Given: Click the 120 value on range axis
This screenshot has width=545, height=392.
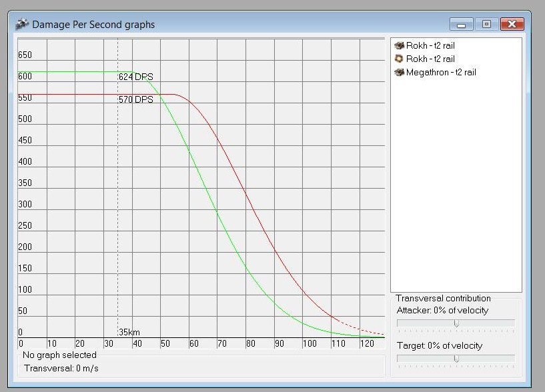Looking at the screenshot, I should click(x=367, y=344).
